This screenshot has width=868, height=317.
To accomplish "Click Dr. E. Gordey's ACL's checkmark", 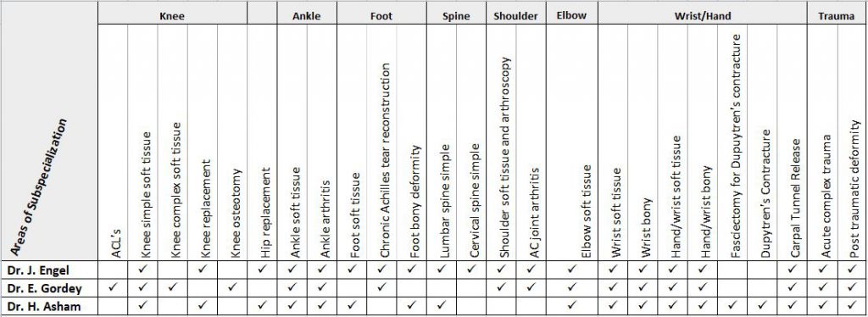I will pos(113,287).
